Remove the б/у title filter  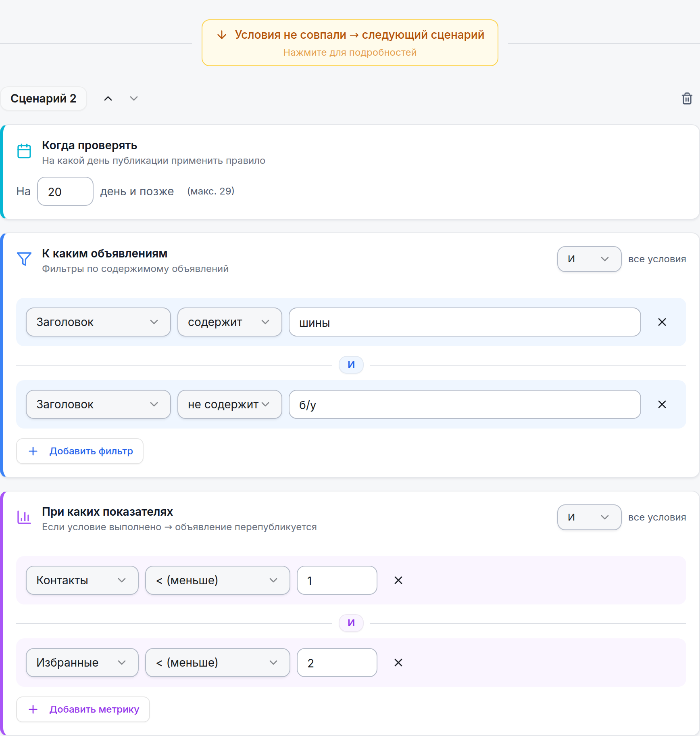pyautogui.click(x=662, y=404)
